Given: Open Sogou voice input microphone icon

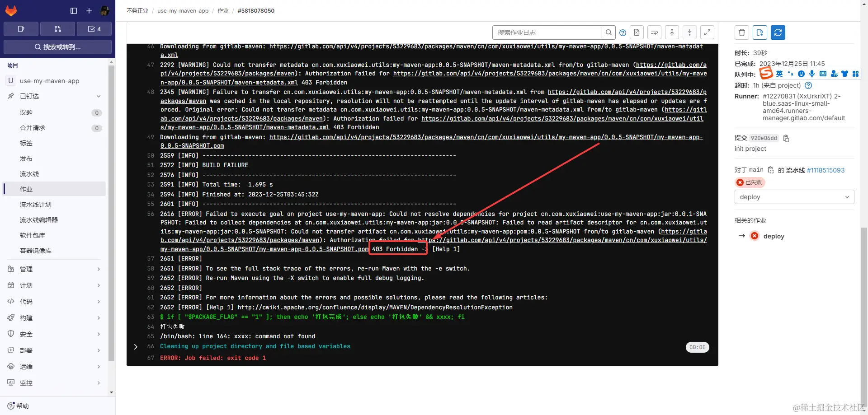Looking at the screenshot, I should click(x=812, y=74).
